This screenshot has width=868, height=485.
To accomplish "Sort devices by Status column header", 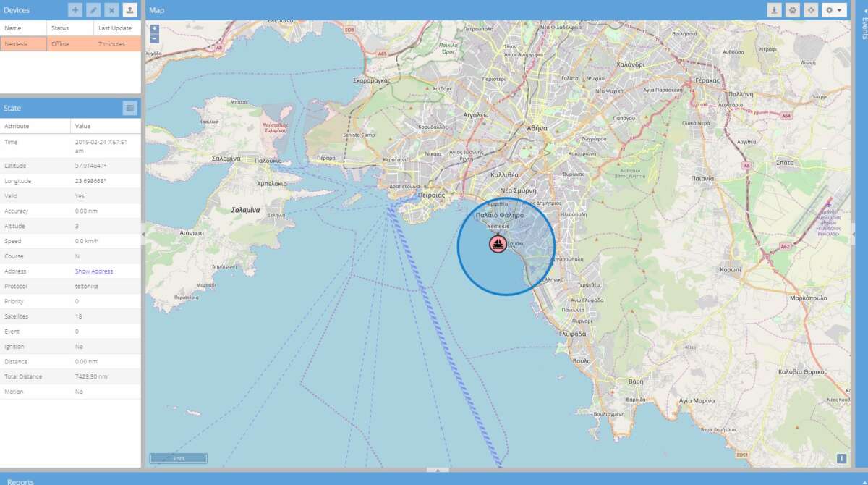I will click(x=70, y=28).
